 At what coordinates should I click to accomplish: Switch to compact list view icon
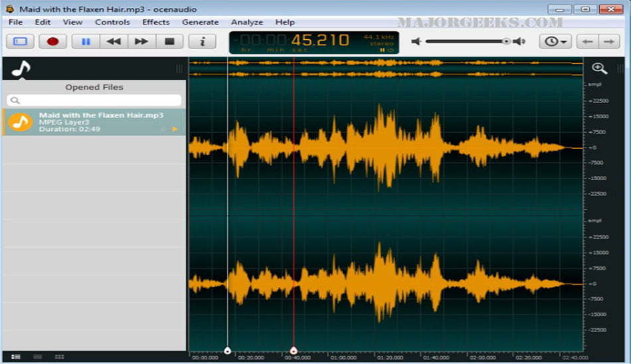pyautogui.click(x=37, y=356)
